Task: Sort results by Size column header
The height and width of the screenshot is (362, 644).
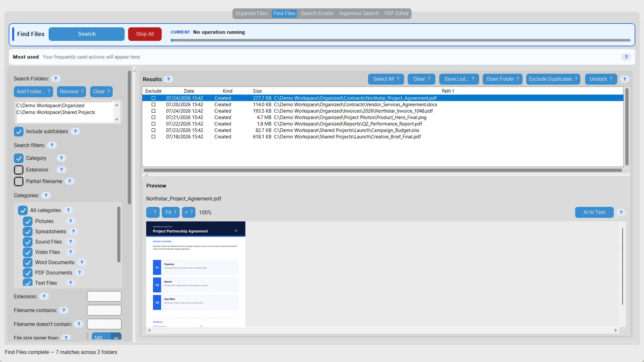Action: (x=257, y=91)
